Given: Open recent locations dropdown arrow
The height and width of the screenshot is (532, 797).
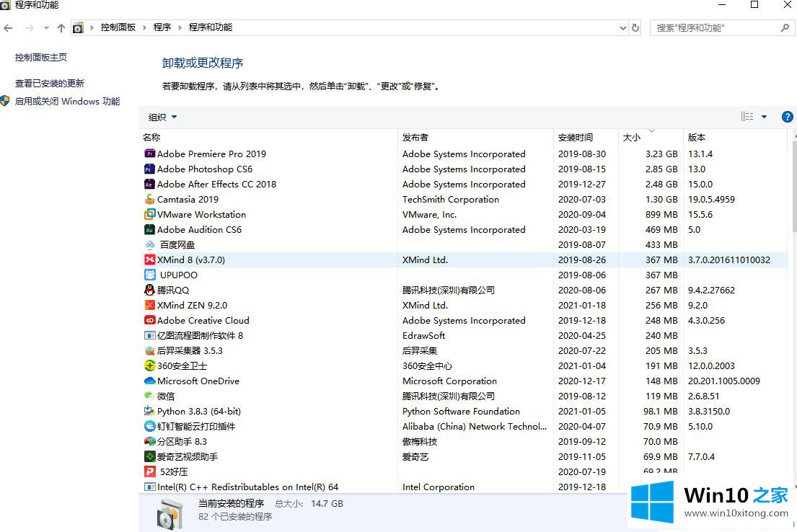Looking at the screenshot, I should click(46, 28).
